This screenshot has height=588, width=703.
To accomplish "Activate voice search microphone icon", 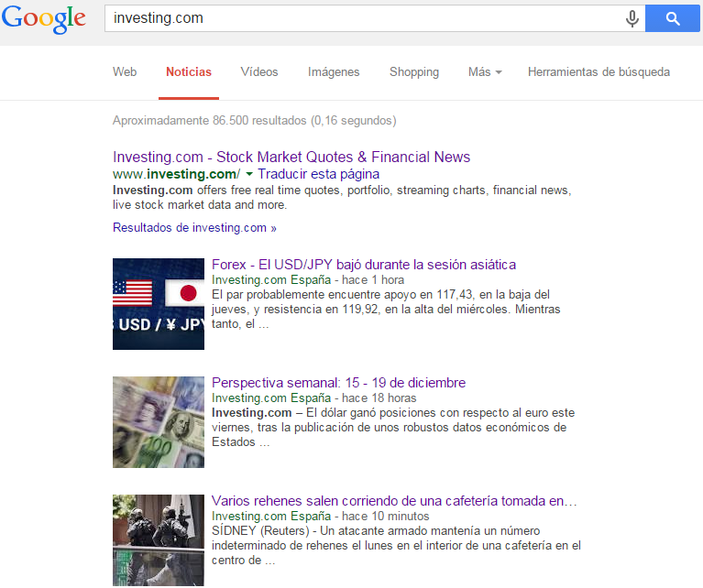I will click(632, 18).
